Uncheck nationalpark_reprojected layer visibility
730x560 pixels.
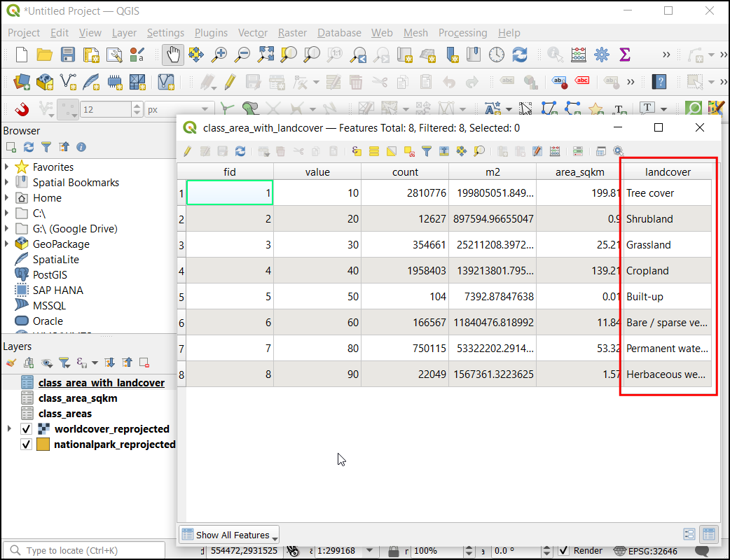pyautogui.click(x=27, y=444)
